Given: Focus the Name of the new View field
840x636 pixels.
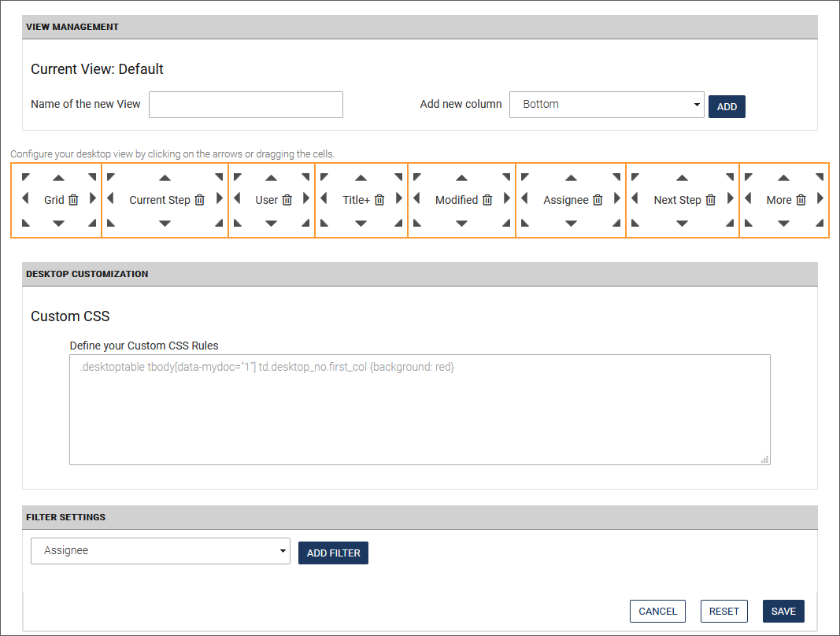Looking at the screenshot, I should [246, 105].
